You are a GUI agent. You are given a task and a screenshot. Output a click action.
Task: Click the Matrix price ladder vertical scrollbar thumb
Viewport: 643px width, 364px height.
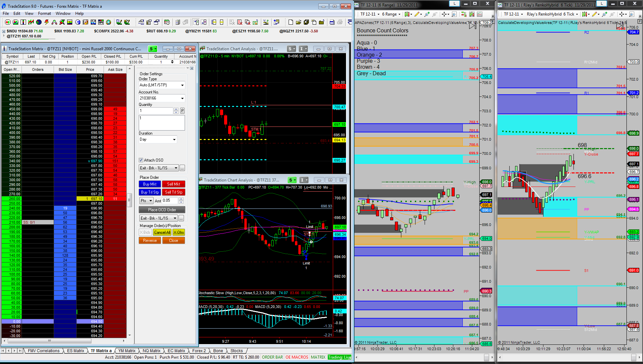[129, 200]
